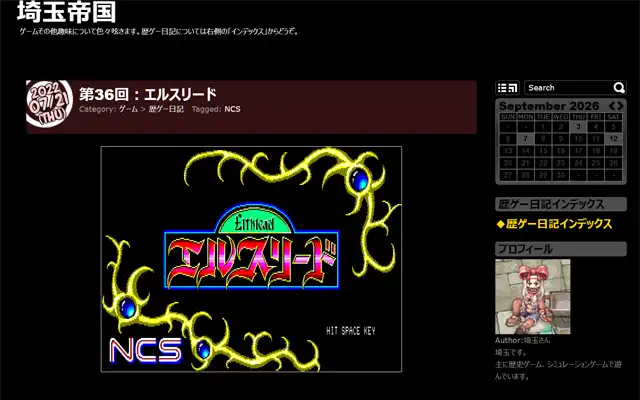Go to next calendar month arrow
640x400 pixels.
[620, 106]
